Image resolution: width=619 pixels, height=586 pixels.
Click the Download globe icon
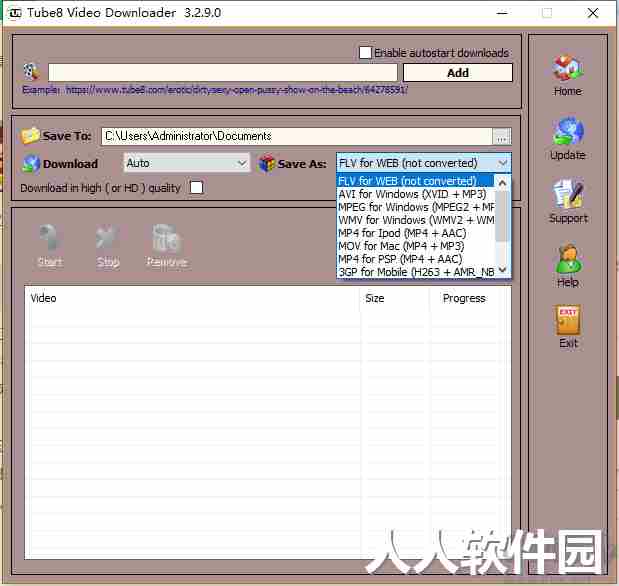31,163
